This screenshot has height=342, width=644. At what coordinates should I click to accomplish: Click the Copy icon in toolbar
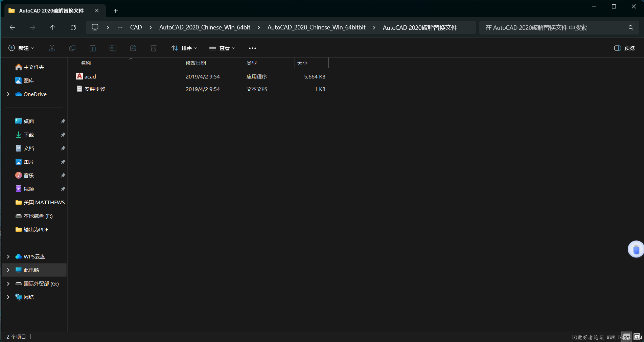click(72, 48)
